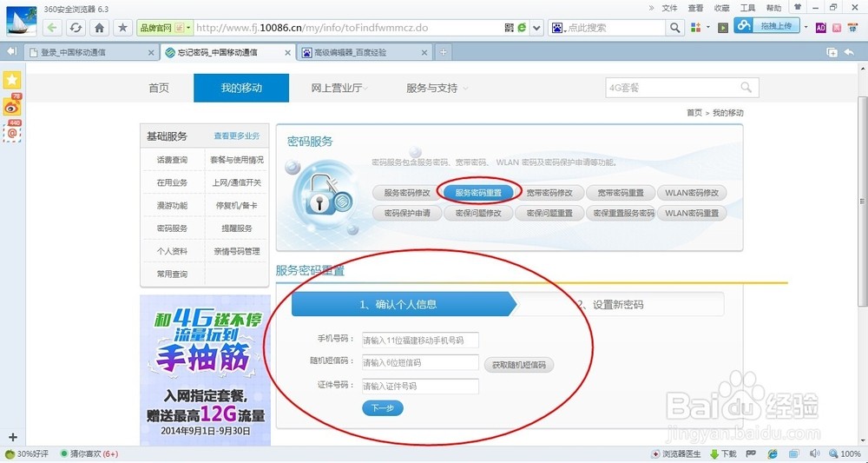Image resolution: width=868 pixels, height=463 pixels.
Task: Expand the address bar history dropdown
Action: coord(536,28)
